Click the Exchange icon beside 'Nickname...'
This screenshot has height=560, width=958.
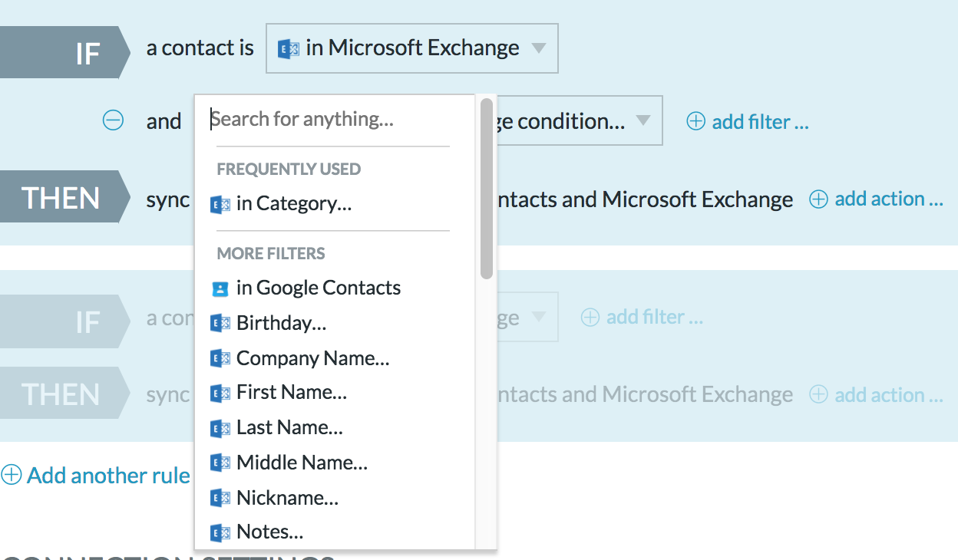[x=220, y=498]
